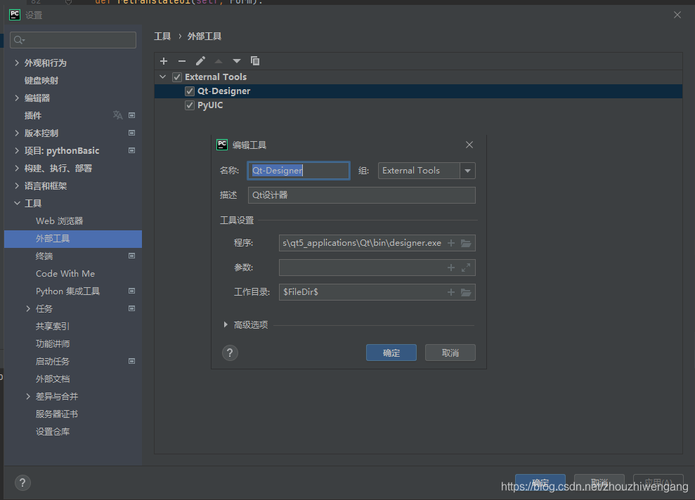Remove selected tool with minus icon
This screenshot has width=695, height=500.
pos(182,61)
